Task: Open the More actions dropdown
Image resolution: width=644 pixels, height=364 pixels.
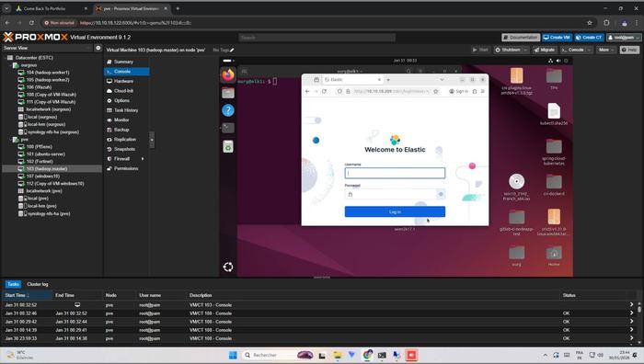Action: (x=605, y=50)
